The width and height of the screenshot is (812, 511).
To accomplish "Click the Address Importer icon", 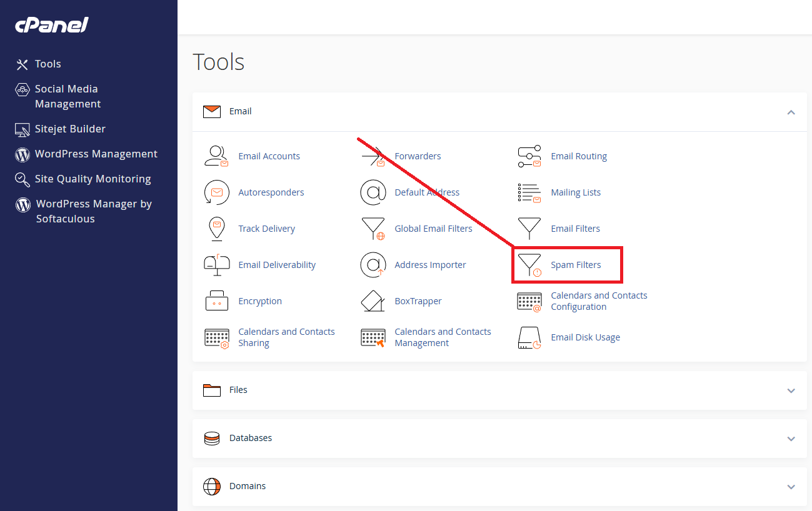I will pos(373,265).
